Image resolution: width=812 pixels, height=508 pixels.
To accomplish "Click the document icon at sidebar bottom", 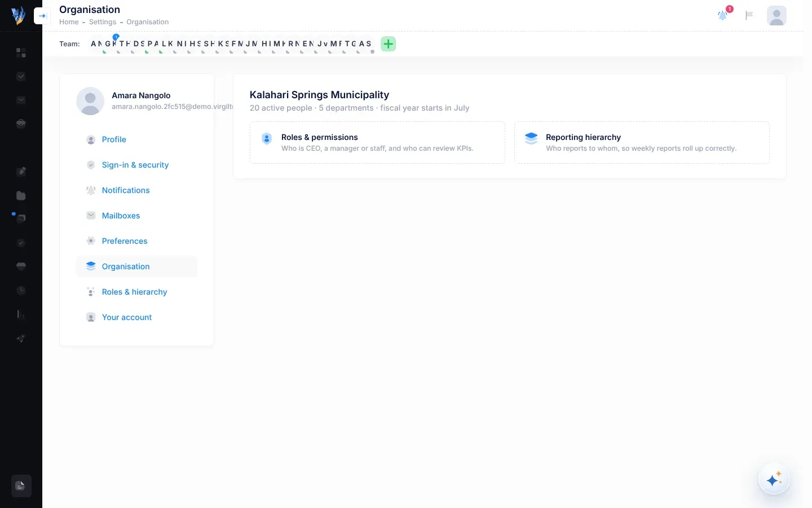I will point(21,486).
